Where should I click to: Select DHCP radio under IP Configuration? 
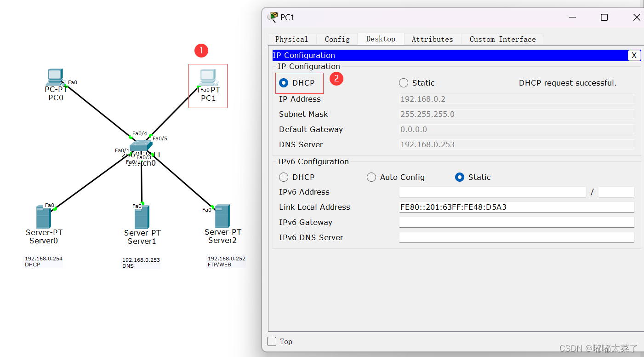[x=284, y=83]
